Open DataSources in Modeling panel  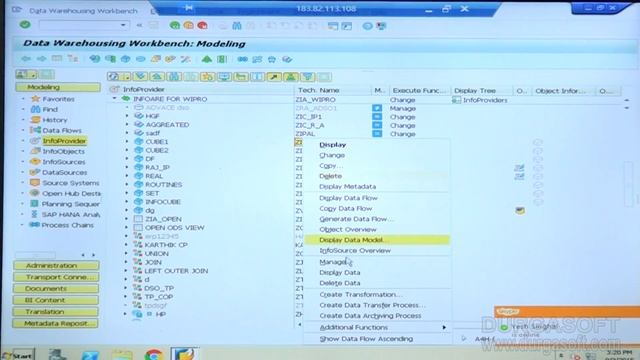(64, 173)
